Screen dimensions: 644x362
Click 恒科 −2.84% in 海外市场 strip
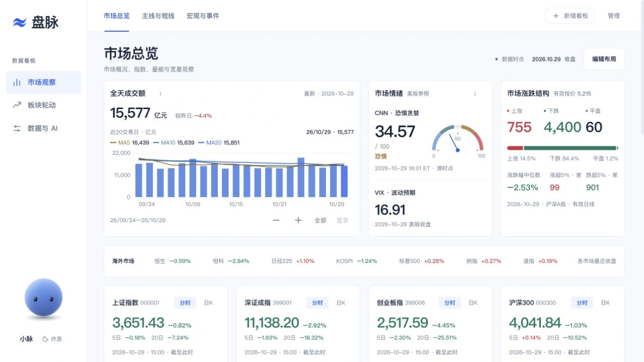point(231,261)
